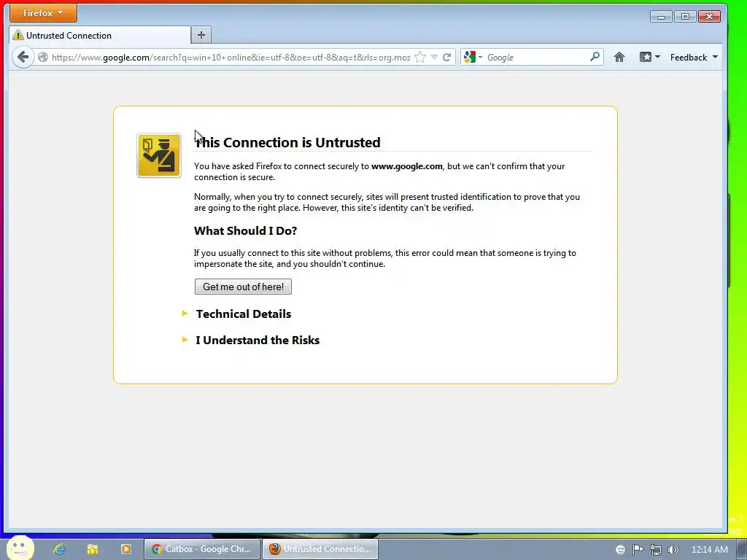Click the warning officer icon
This screenshot has height=560, width=747.
[158, 155]
